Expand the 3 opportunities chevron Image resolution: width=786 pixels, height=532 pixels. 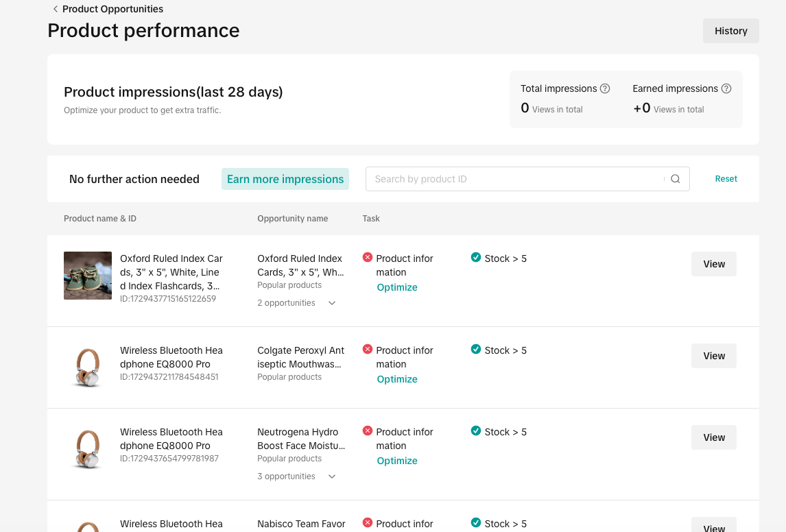click(x=332, y=476)
